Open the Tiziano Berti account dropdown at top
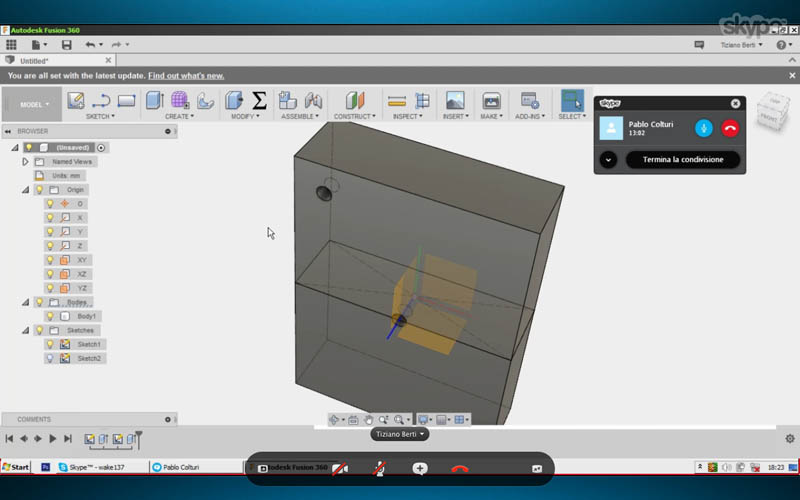Viewport: 800px width, 500px height. coord(741,45)
